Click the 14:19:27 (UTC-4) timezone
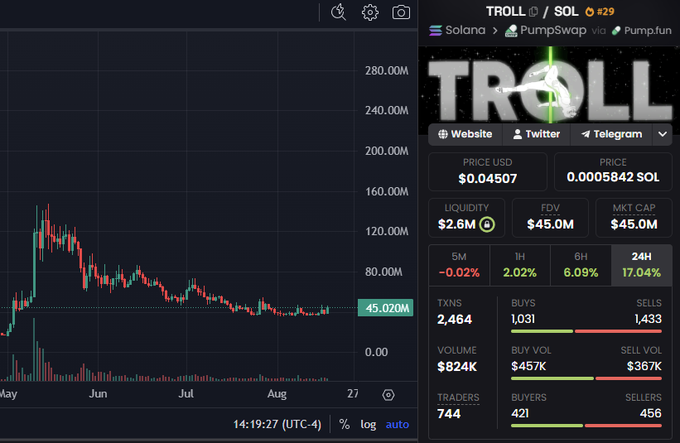Image resolution: width=680 pixels, height=443 pixels. point(277,424)
